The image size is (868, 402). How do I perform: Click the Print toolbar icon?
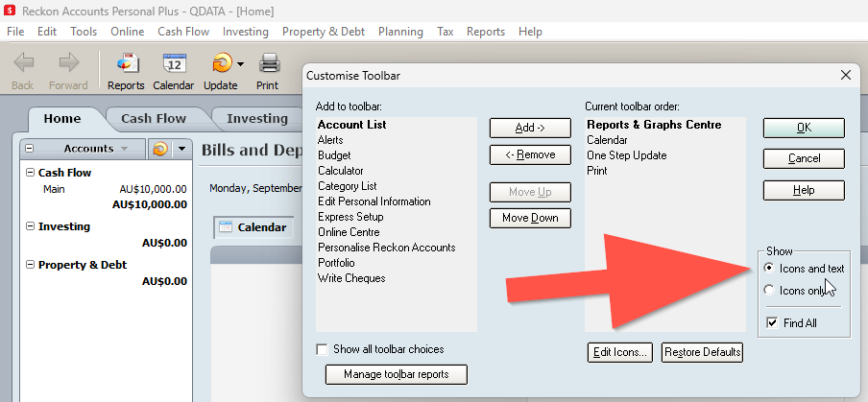pos(270,63)
